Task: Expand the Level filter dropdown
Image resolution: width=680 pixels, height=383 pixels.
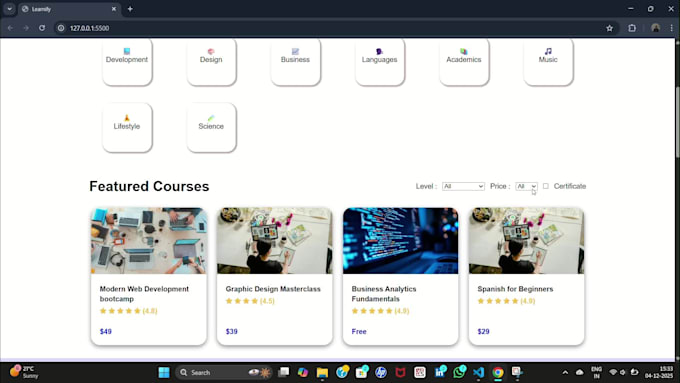Action: 463,186
